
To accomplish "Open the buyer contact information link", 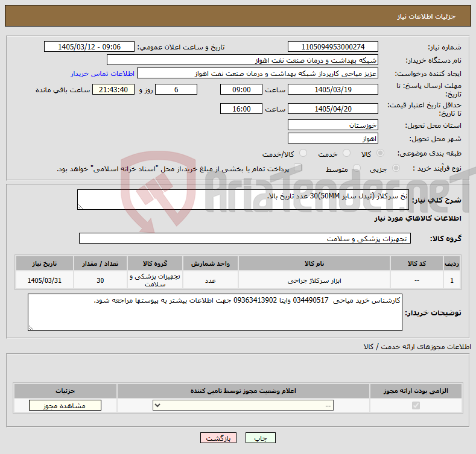I will (103, 74).
